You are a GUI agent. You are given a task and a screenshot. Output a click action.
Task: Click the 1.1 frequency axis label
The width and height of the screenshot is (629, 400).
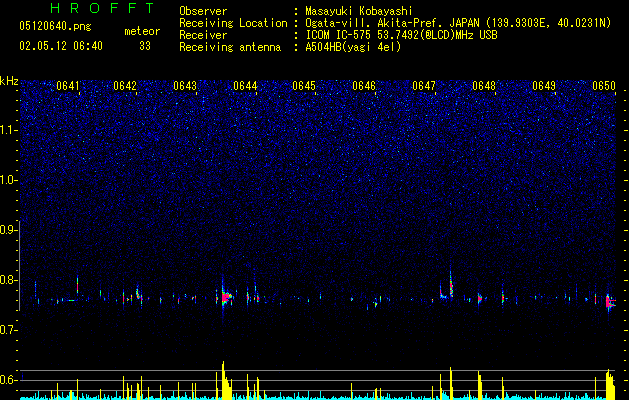[9, 130]
